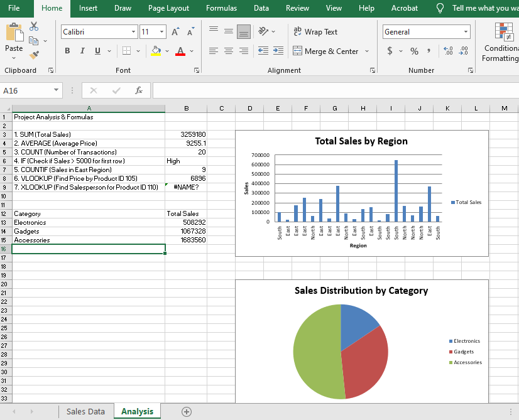Select the Review ribbon tab
The height and width of the screenshot is (420, 519).
[297, 8]
